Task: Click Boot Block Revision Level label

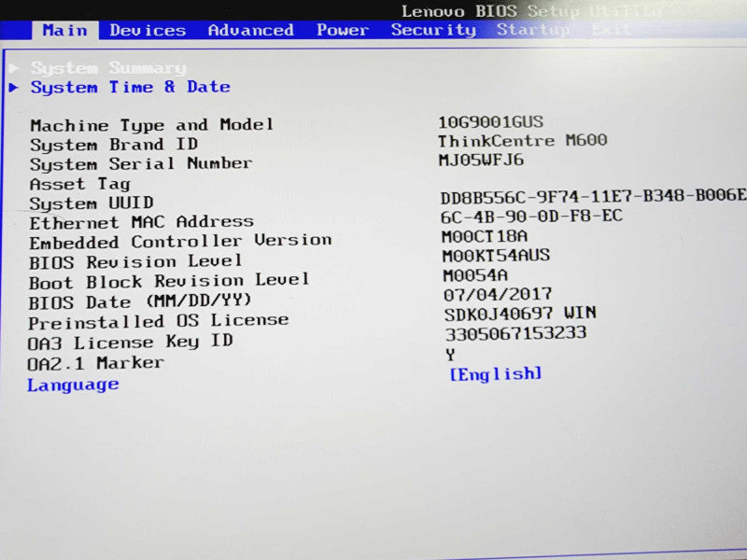Action: [x=169, y=281]
